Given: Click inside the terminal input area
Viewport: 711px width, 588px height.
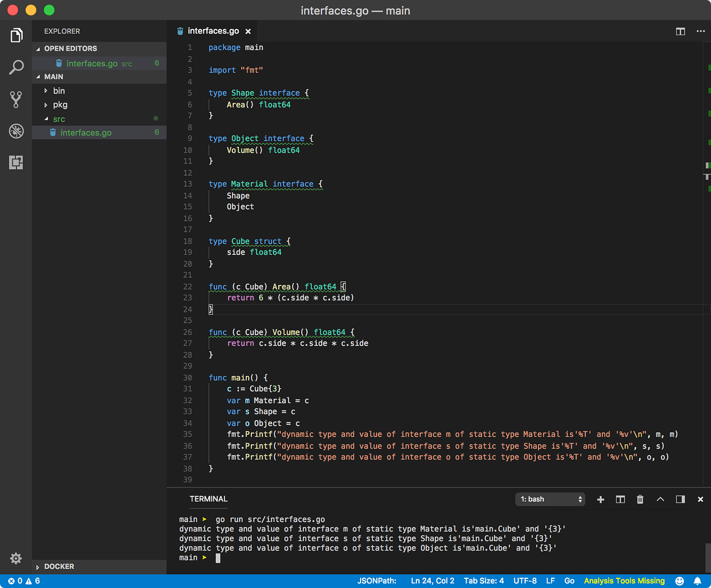Looking at the screenshot, I should (355, 558).
